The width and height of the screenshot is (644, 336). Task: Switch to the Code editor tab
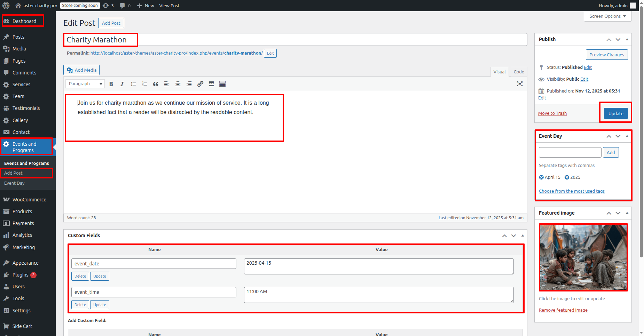(x=518, y=72)
